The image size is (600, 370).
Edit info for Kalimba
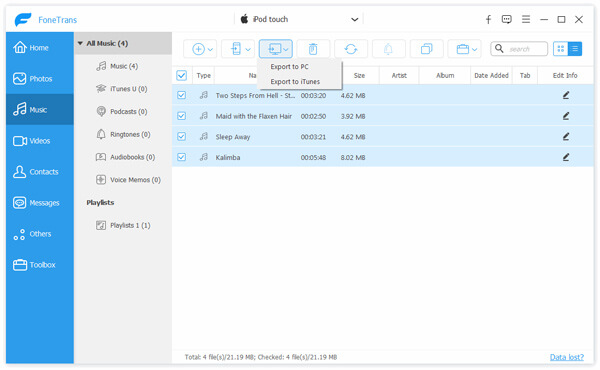click(x=566, y=157)
